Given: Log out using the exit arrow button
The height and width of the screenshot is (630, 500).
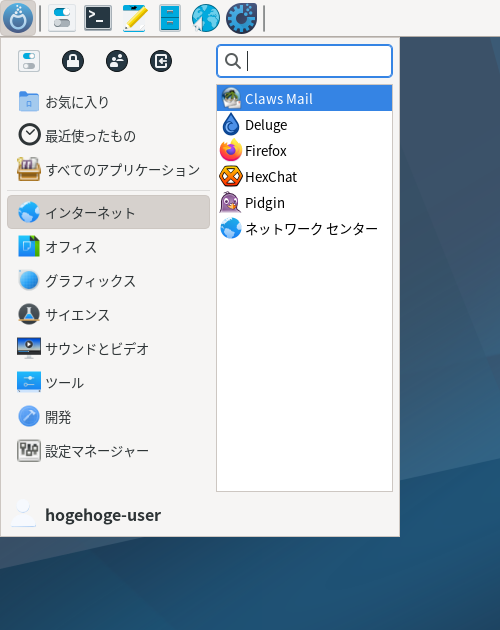Looking at the screenshot, I should (x=161, y=61).
